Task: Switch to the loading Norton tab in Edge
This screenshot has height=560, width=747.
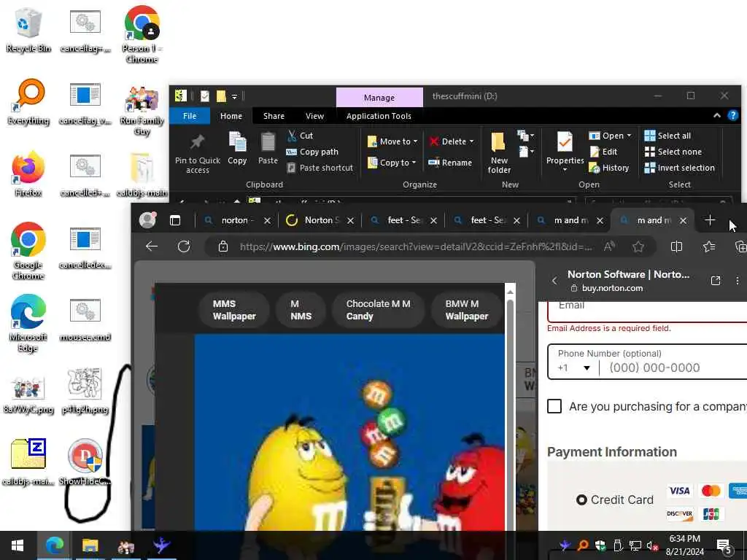Action: point(320,220)
